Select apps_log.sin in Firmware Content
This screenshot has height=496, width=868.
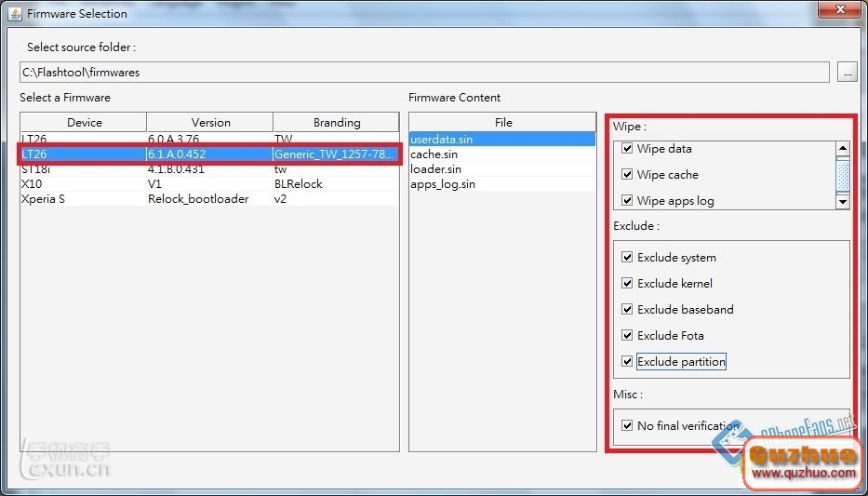502,184
